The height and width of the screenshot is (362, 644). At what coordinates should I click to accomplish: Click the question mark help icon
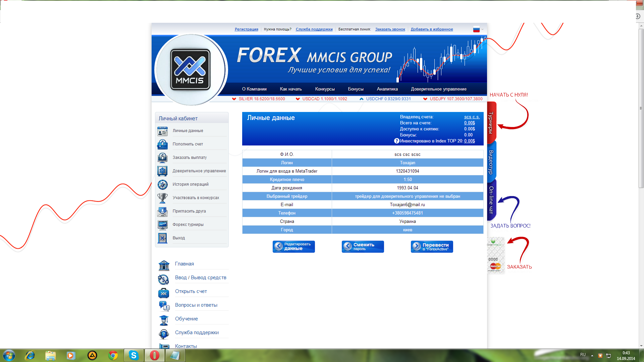coord(396,141)
